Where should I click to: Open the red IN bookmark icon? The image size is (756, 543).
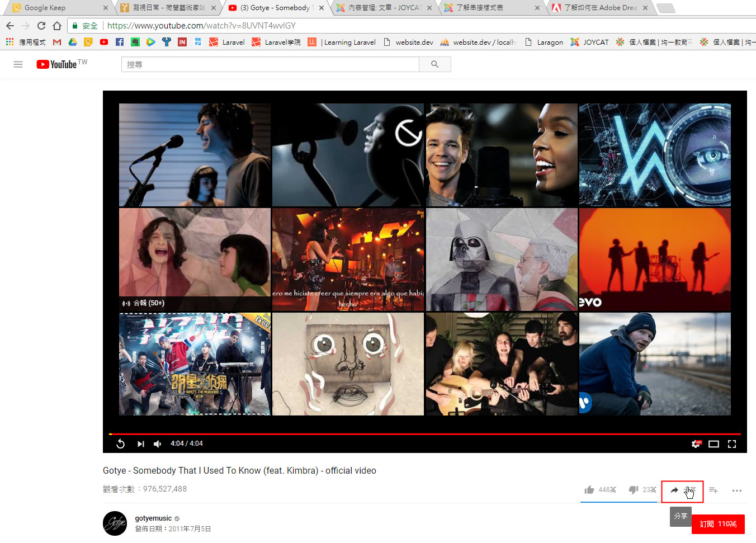click(x=182, y=42)
